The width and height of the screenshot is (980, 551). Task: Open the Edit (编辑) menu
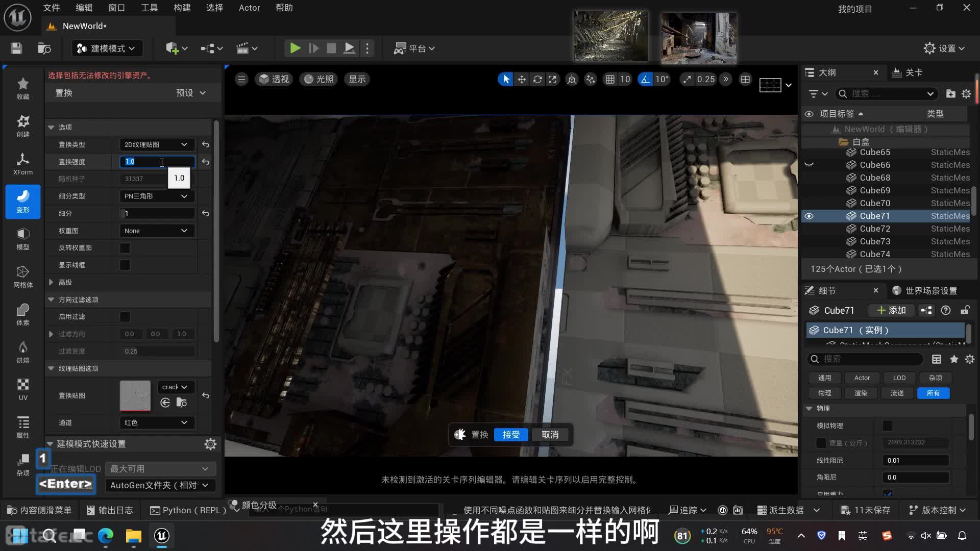coord(84,8)
